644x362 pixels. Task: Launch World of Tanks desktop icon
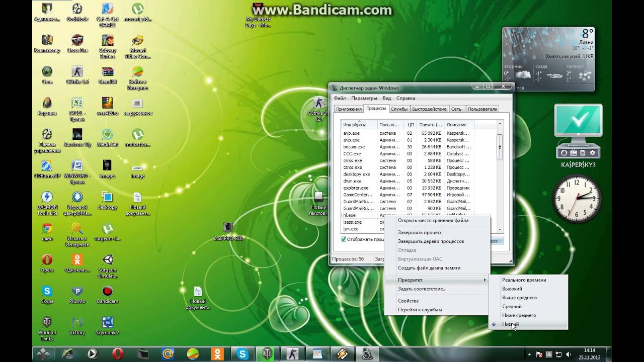tap(47, 328)
